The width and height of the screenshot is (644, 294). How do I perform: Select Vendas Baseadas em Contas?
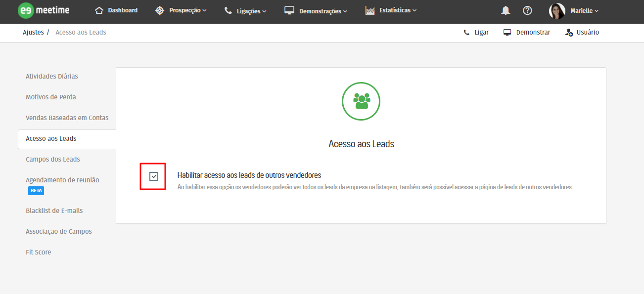pyautogui.click(x=67, y=118)
